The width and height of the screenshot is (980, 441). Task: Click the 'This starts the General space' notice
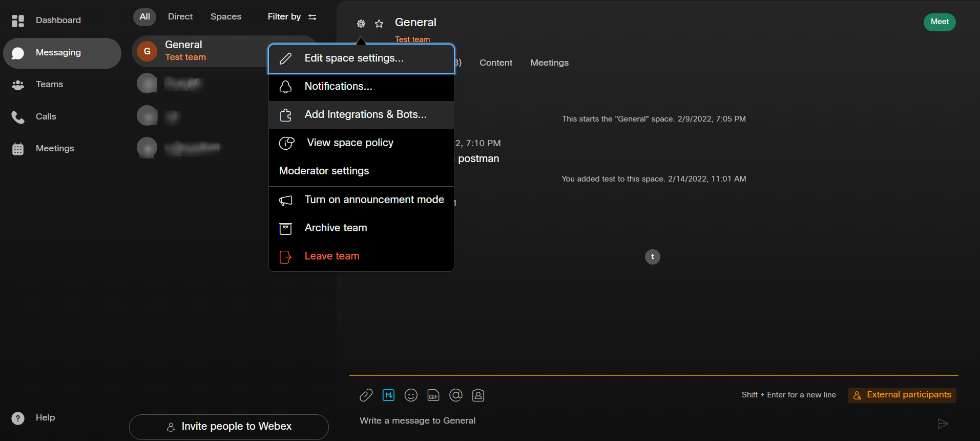pos(654,119)
